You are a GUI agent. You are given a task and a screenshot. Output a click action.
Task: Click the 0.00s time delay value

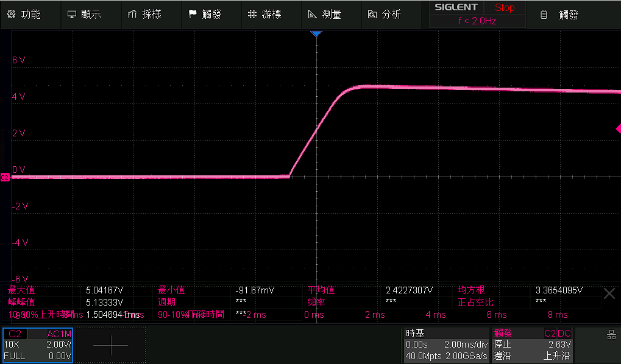point(417,345)
